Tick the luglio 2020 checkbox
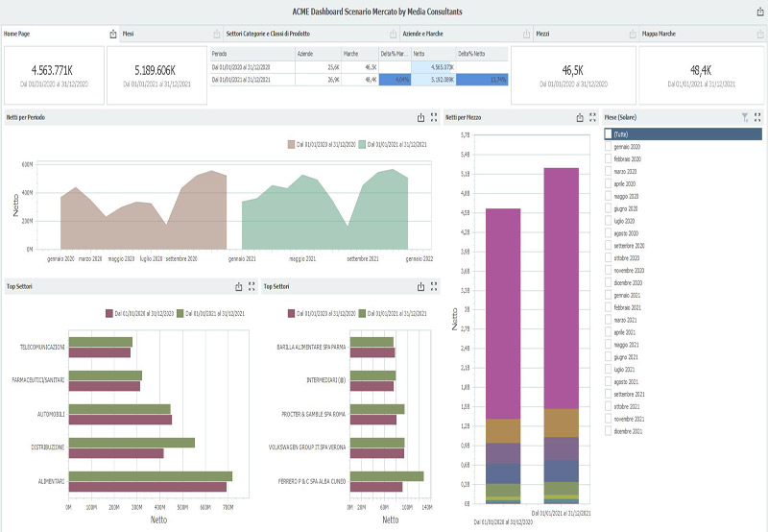The image size is (768, 532). 609,221
